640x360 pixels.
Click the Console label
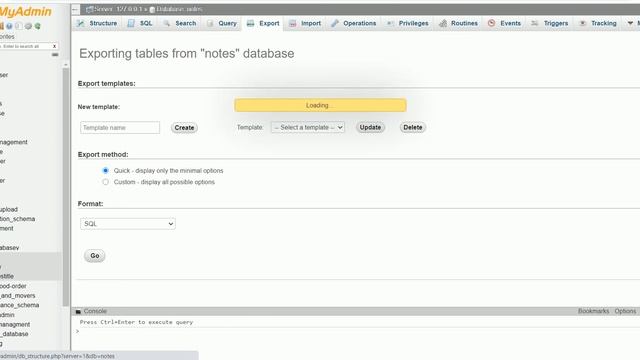(x=95, y=311)
